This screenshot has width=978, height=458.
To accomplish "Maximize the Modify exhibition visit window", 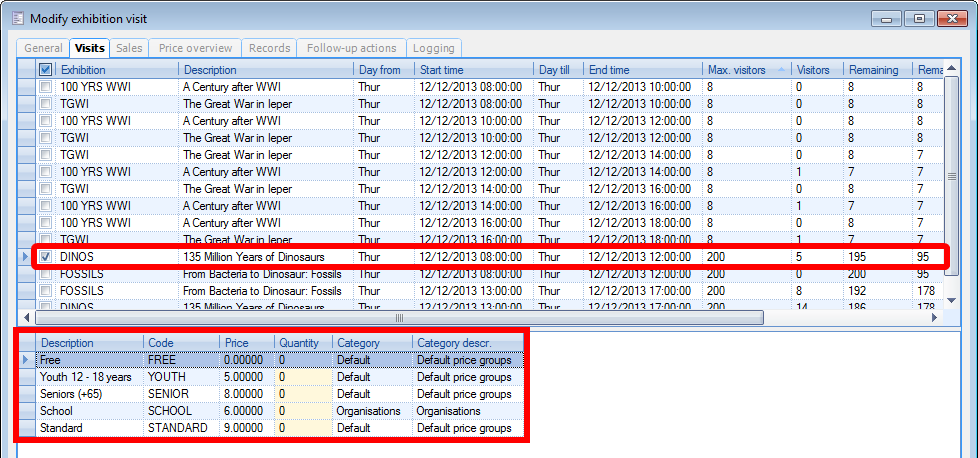I will coord(918,18).
